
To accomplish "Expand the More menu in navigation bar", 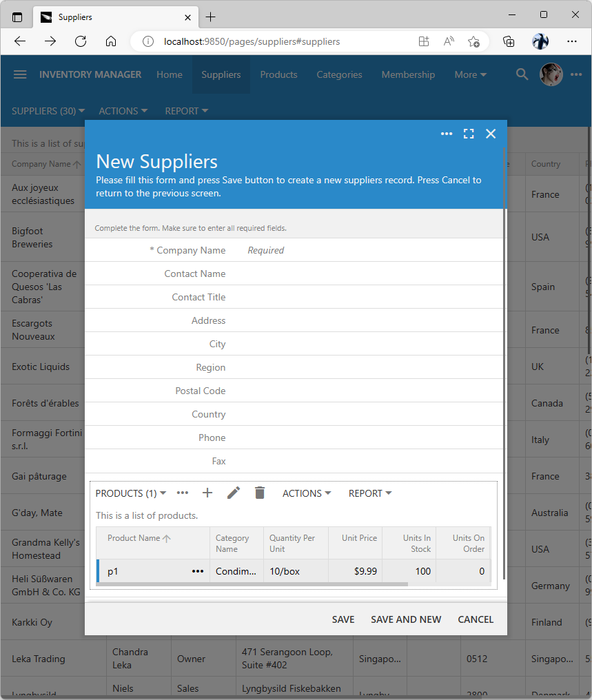I will pos(470,74).
